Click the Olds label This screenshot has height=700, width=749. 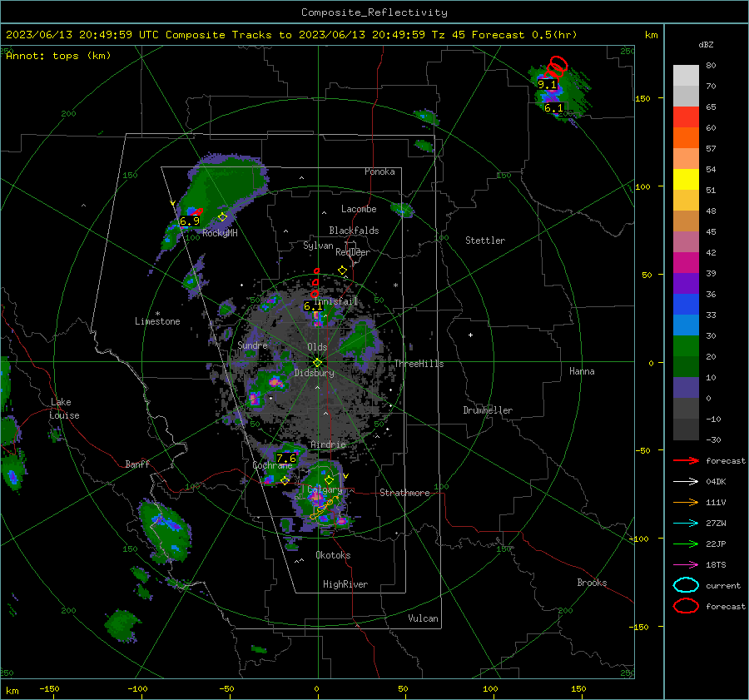[x=317, y=347]
